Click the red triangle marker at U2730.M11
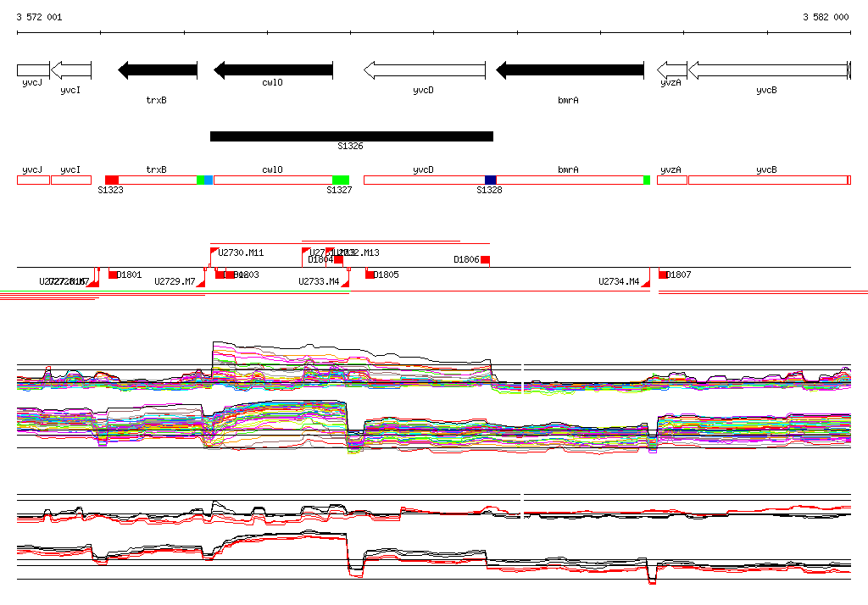 click(214, 252)
